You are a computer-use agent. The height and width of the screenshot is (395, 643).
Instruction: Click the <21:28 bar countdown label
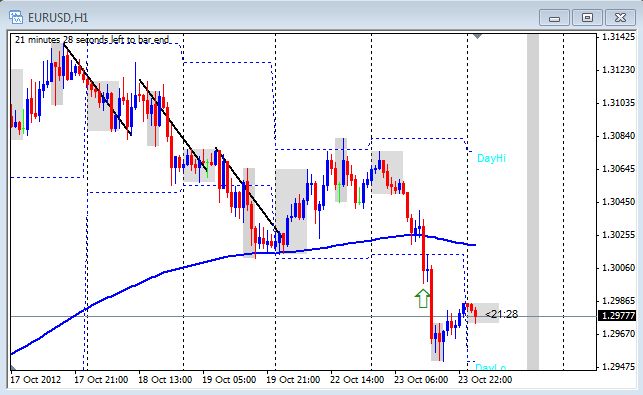[x=502, y=314]
